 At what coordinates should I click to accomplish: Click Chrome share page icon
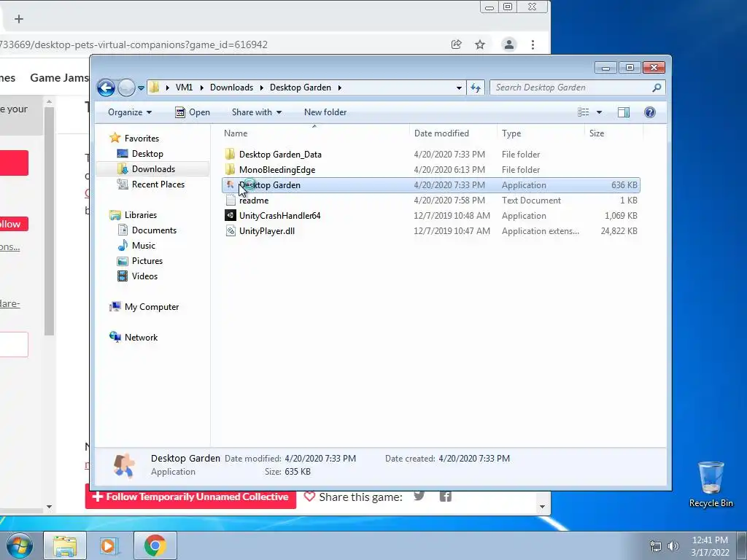tap(457, 44)
